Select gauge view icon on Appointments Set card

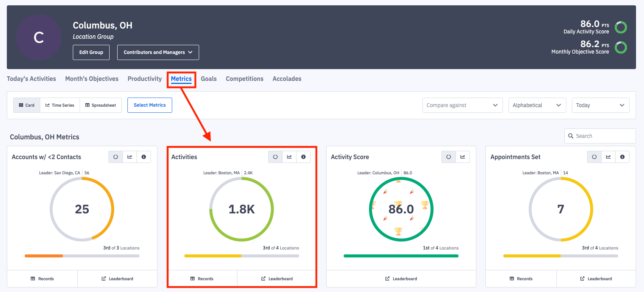pyautogui.click(x=594, y=157)
